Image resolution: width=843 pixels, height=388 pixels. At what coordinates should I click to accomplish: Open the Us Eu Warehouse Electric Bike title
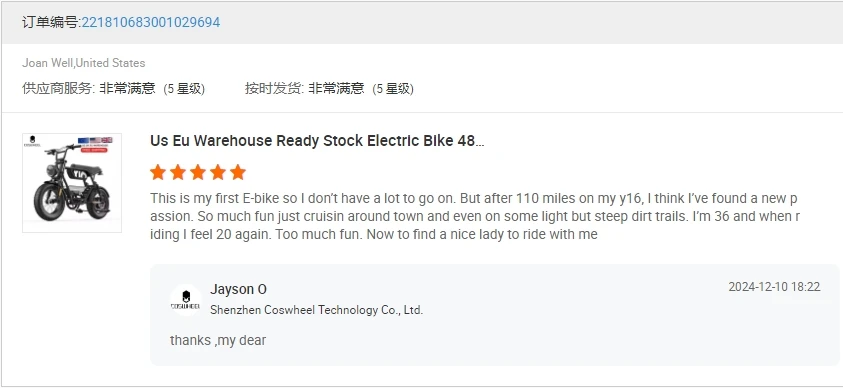(317, 141)
